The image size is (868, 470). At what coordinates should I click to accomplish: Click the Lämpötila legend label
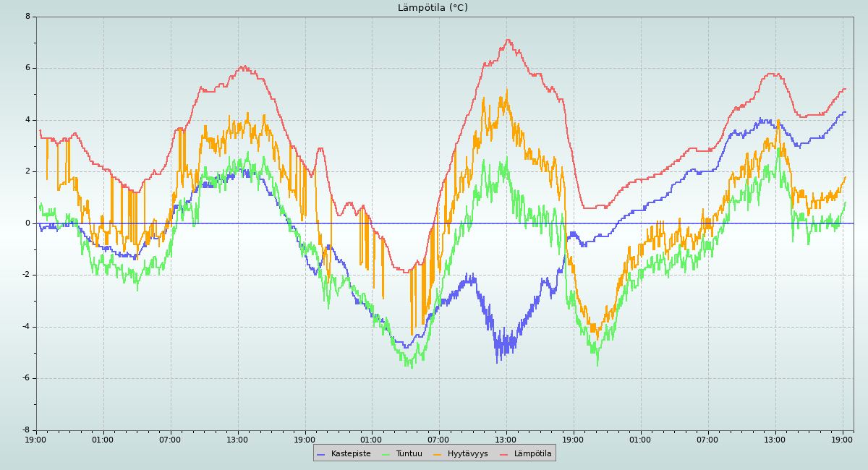click(532, 453)
